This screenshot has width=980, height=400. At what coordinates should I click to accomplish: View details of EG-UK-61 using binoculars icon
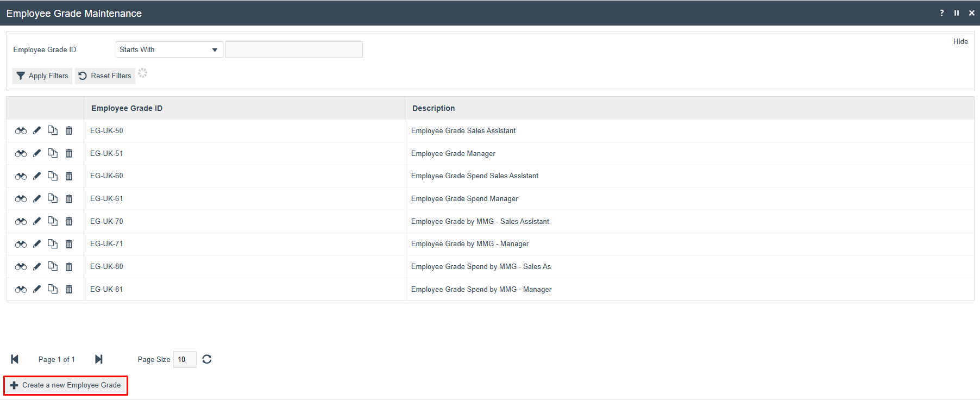point(21,199)
